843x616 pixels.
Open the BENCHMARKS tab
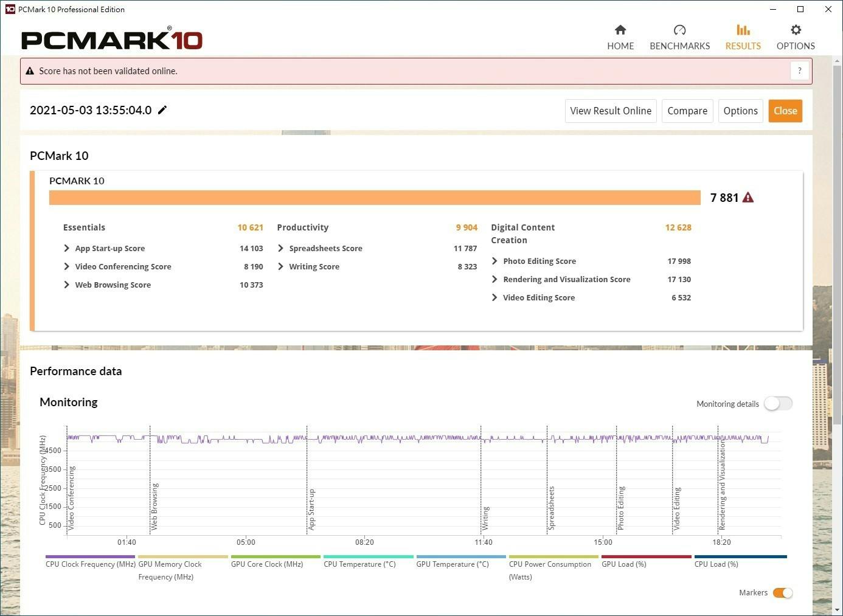click(x=679, y=38)
